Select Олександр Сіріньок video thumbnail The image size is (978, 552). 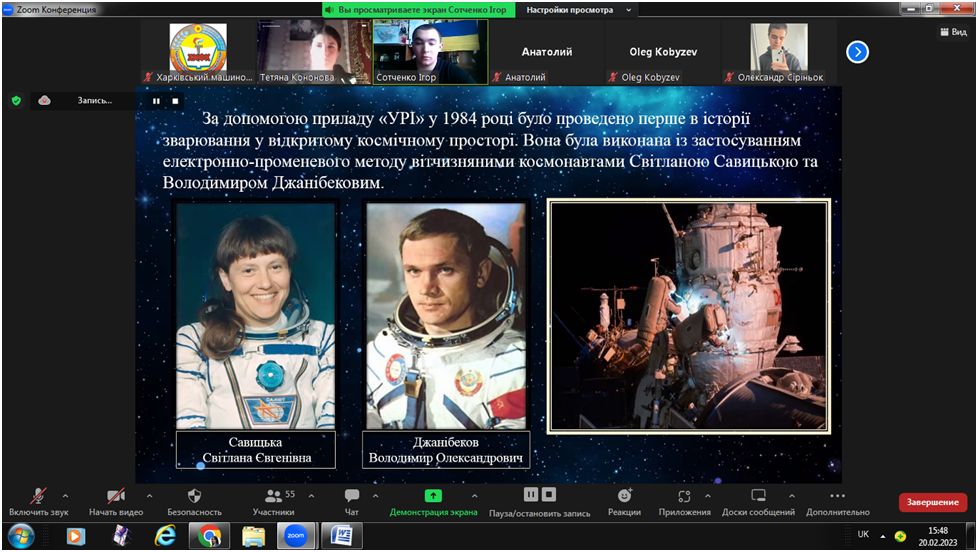tap(779, 53)
